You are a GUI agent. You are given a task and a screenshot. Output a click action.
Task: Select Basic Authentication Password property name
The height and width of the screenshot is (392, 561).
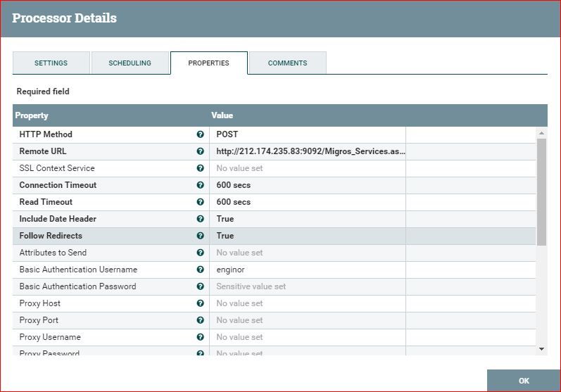pos(77,286)
